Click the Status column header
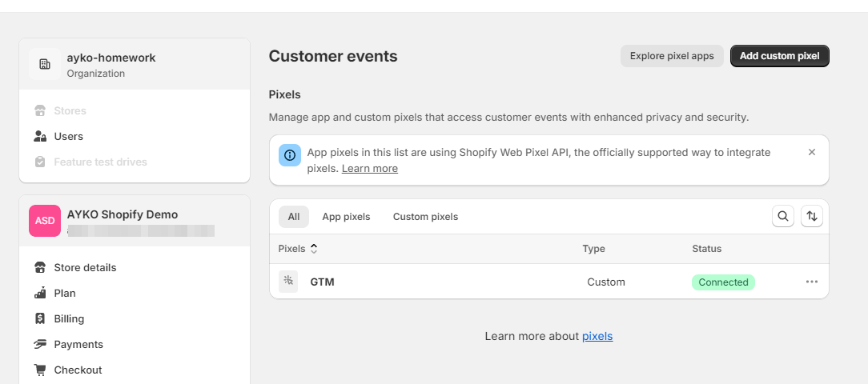This screenshot has height=384, width=868. pos(706,249)
